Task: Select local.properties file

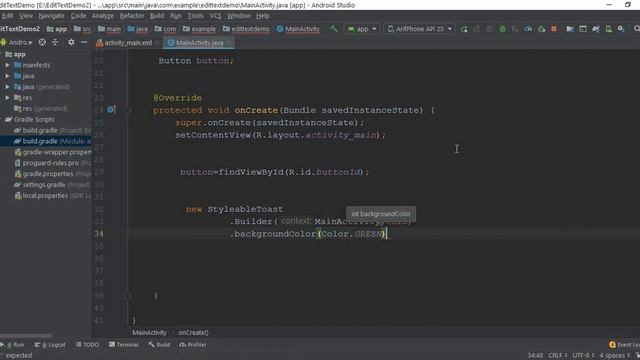Action: click(52, 196)
